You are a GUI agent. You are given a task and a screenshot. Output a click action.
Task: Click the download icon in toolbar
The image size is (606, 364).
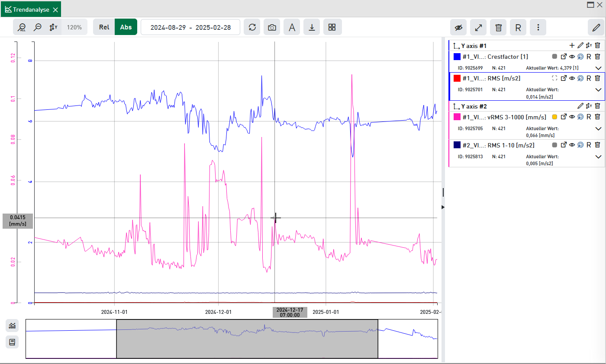312,27
